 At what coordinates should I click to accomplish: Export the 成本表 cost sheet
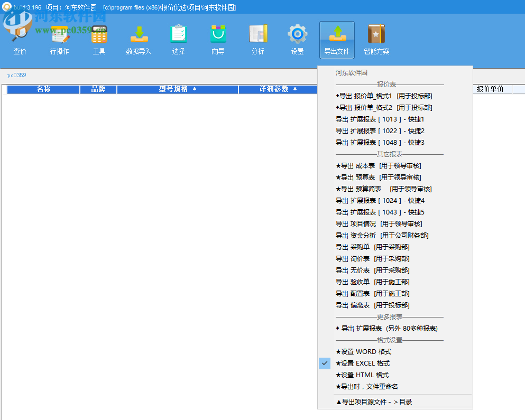tap(379, 166)
